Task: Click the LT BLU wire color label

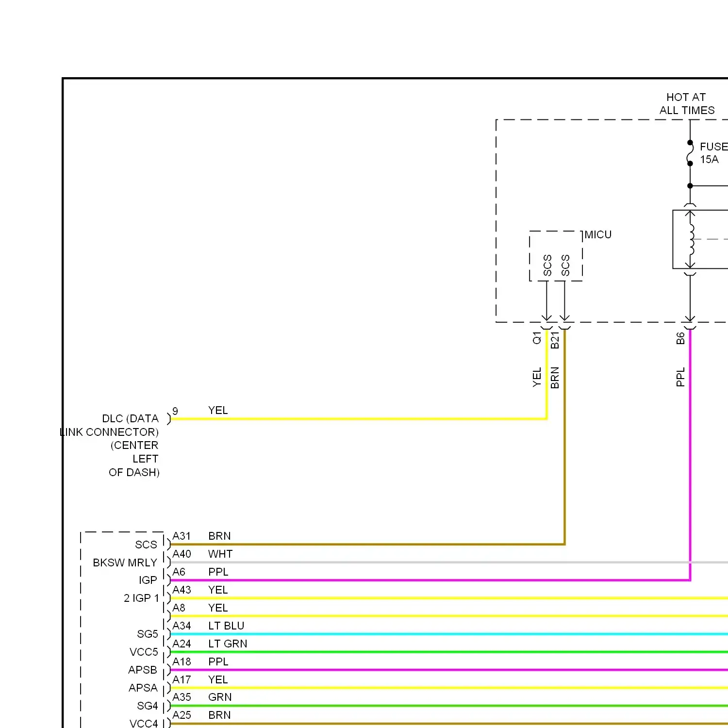Action: point(226,626)
